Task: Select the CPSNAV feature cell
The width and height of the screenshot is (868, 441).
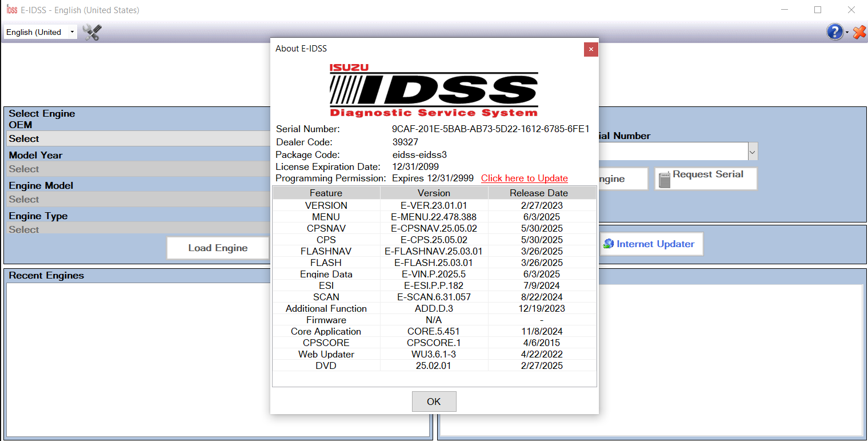Action: pyautogui.click(x=326, y=228)
